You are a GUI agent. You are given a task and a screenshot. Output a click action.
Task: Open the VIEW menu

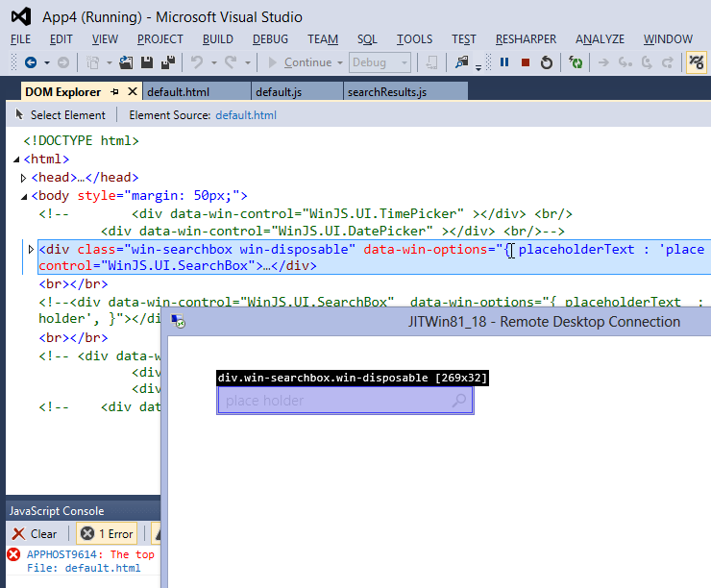105,39
